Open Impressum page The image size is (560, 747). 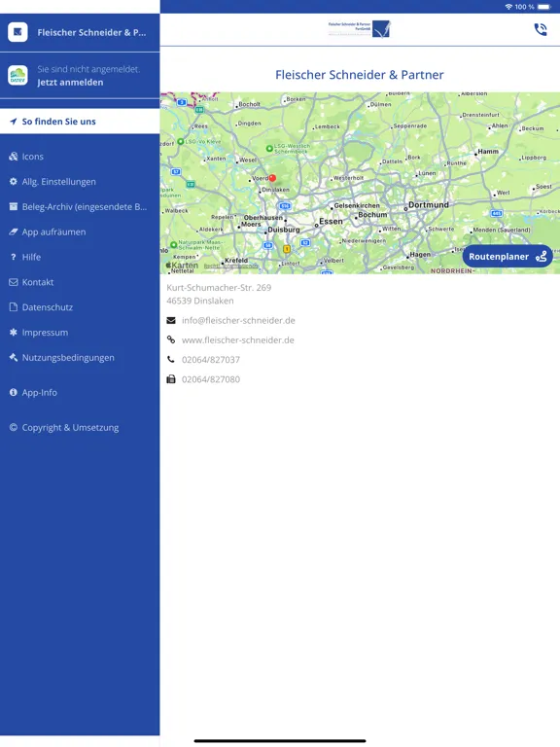click(80, 333)
